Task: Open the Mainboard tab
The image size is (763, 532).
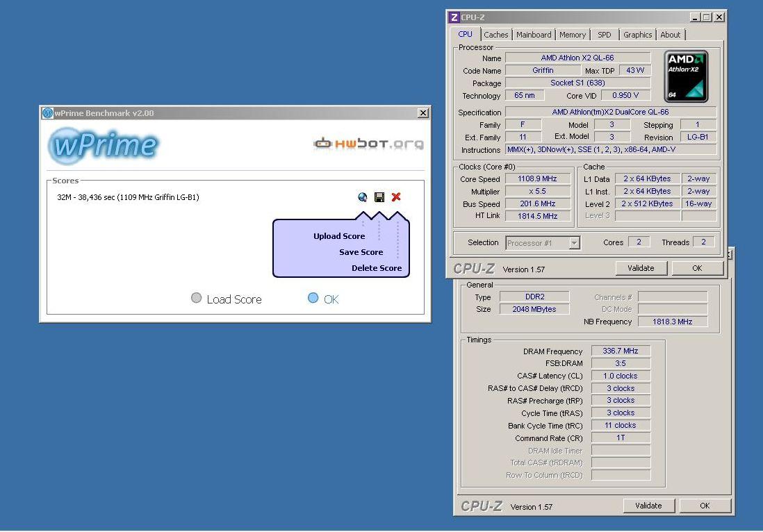Action: (x=534, y=35)
